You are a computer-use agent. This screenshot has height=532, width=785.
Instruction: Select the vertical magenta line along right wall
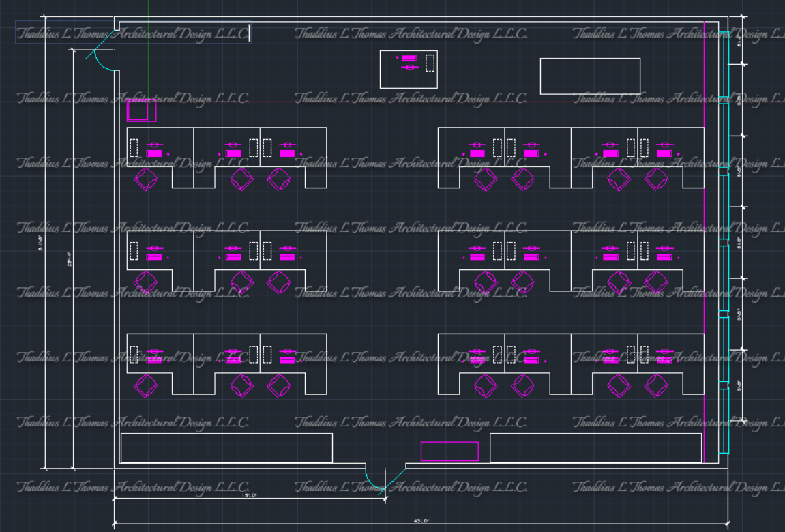705,241
